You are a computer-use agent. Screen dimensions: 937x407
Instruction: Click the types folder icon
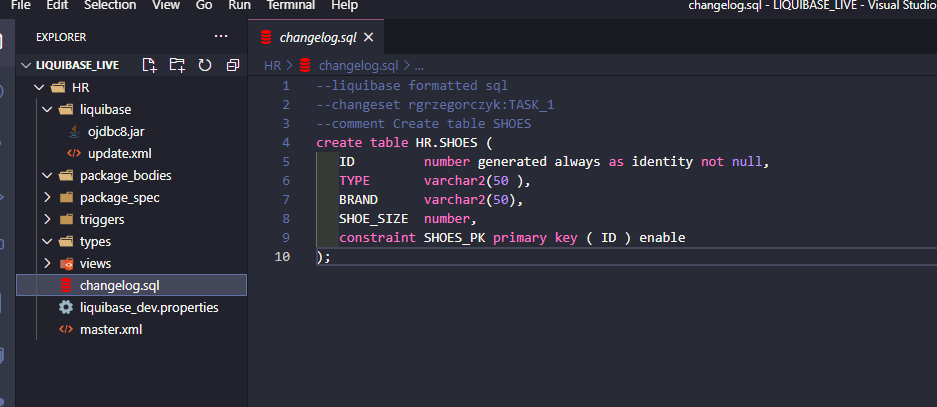click(x=66, y=241)
